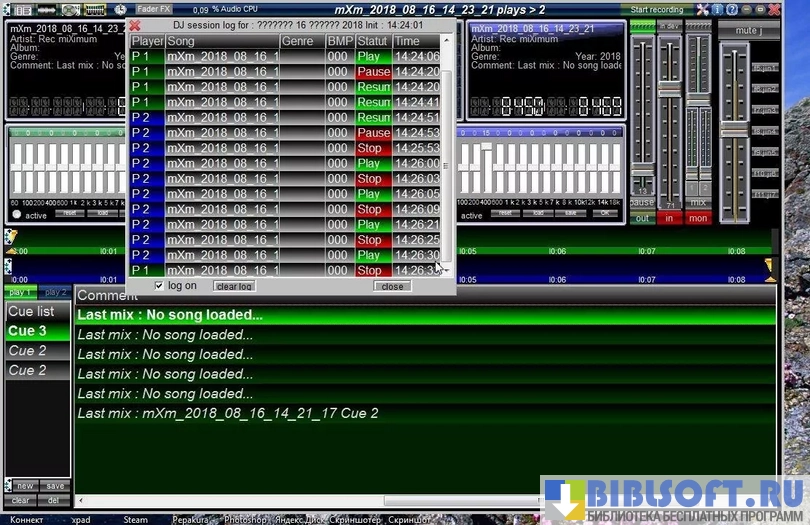Viewport: 810px width, 525px height.
Task: Toggle the green 'out' channel button
Action: [641, 218]
